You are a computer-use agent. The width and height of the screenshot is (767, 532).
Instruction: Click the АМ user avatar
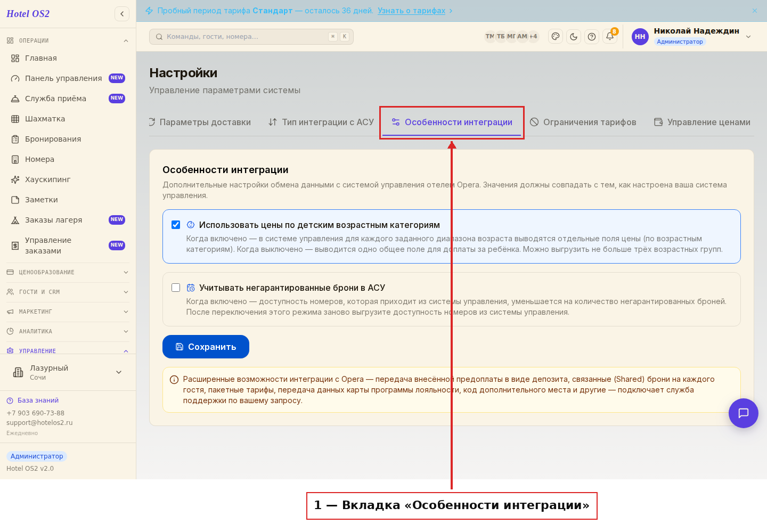(x=522, y=37)
